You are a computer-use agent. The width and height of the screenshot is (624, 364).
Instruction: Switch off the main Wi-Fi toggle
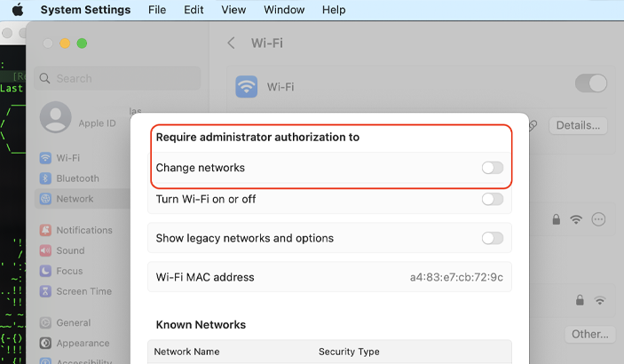click(591, 83)
